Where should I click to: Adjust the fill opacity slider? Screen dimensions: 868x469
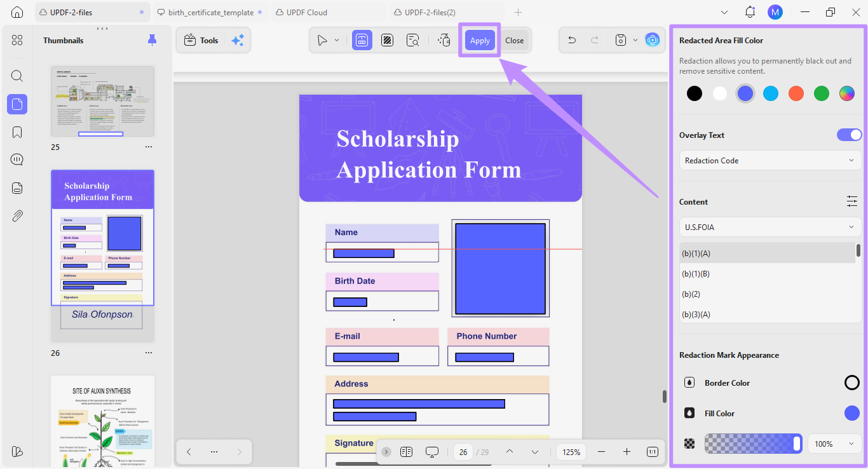(754, 444)
